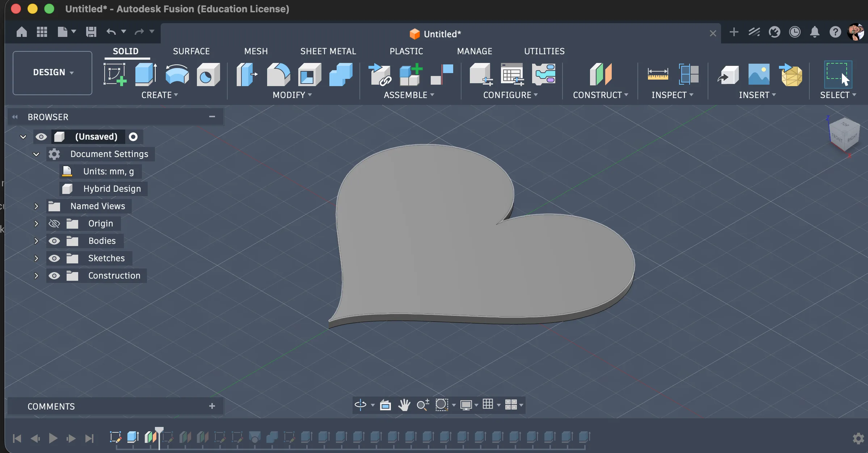Select the Interference icon in Inspect
The height and width of the screenshot is (453, 868).
coord(689,74)
